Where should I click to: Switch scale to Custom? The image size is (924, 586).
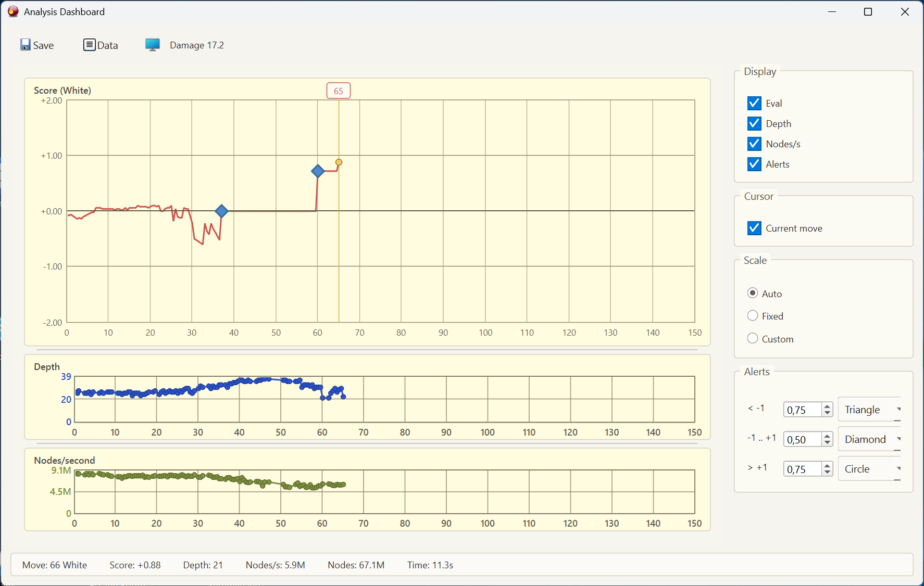point(753,338)
